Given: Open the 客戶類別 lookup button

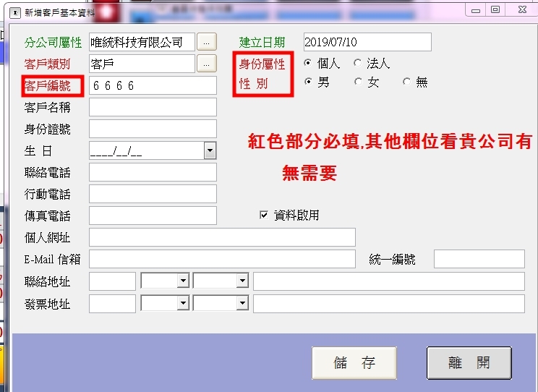Looking at the screenshot, I should (206, 64).
